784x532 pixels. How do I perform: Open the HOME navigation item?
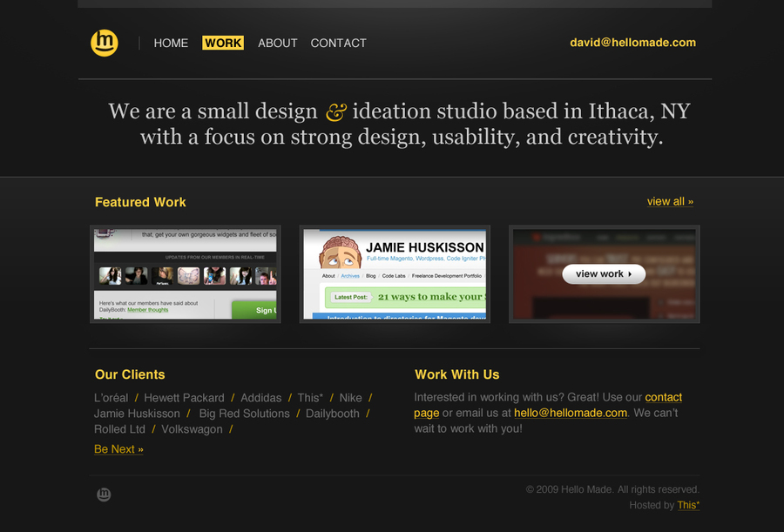171,43
